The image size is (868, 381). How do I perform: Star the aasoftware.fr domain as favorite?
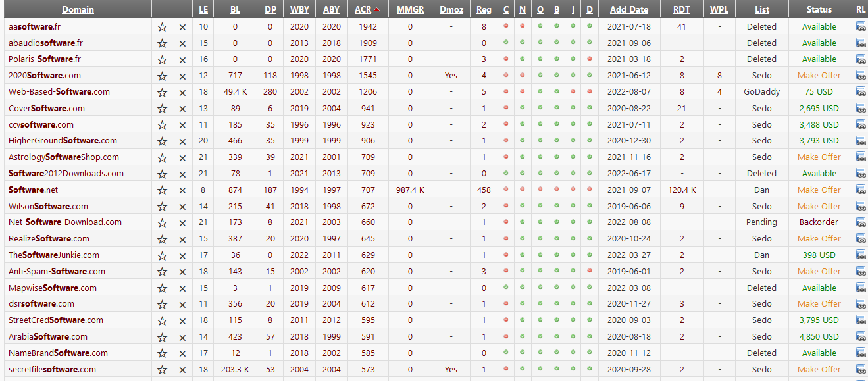162,27
